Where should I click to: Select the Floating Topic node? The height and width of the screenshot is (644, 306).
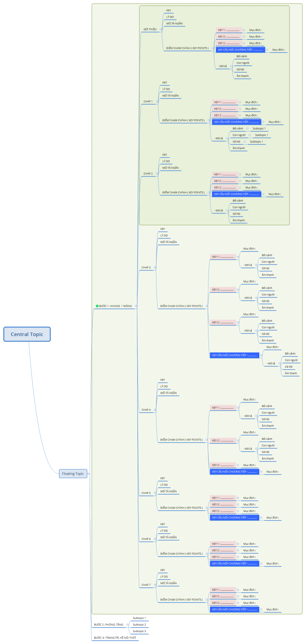click(73, 473)
